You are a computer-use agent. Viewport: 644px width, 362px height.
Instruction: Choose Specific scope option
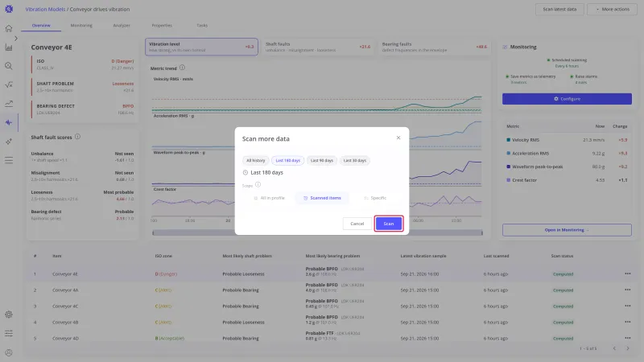375,198
